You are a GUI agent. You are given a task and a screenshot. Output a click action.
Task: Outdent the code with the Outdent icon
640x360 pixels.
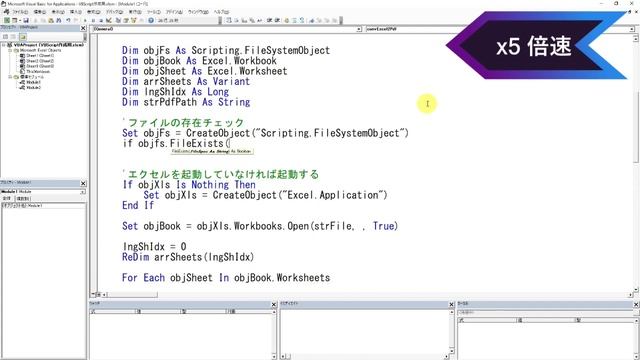[x=277, y=20]
